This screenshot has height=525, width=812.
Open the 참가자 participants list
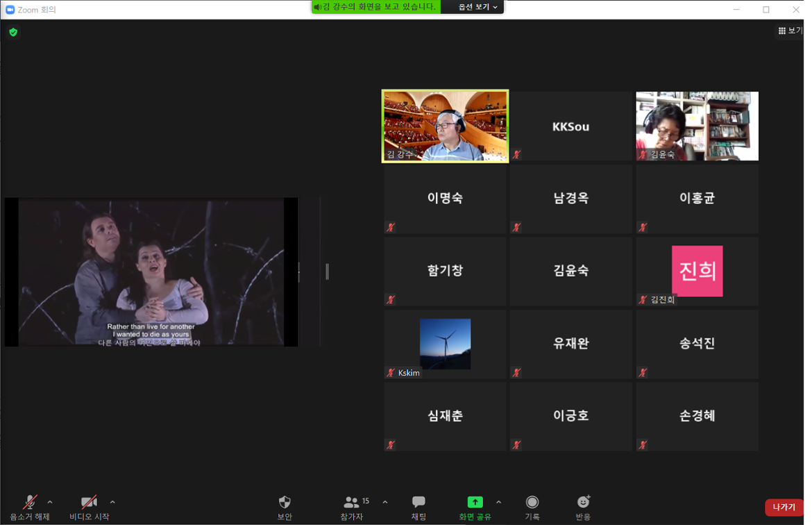pos(353,501)
